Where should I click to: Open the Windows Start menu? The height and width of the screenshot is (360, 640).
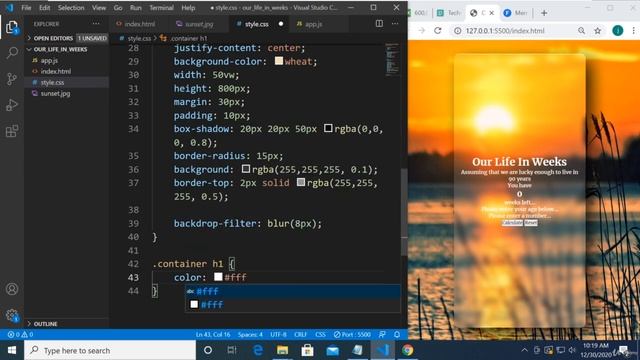pyautogui.click(x=12, y=350)
